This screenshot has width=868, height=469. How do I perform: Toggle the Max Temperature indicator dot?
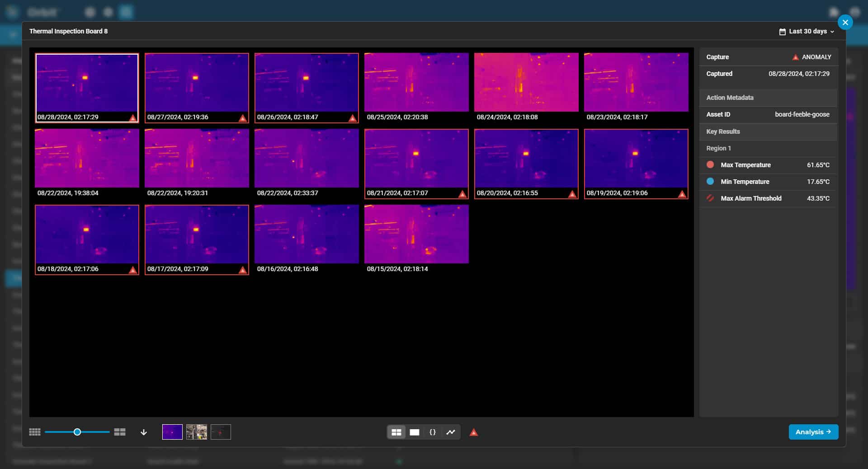coord(711,165)
